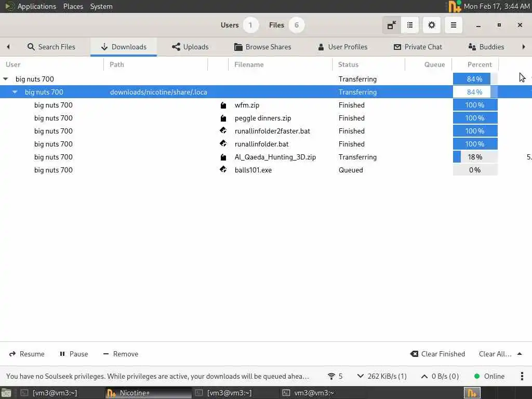Click the Nicotine+ taskbar item

(x=148, y=393)
